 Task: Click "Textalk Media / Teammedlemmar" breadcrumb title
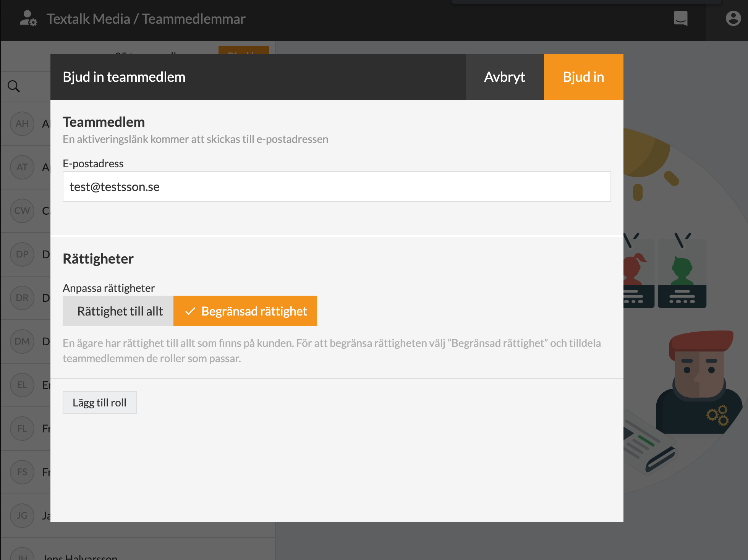pos(146,19)
